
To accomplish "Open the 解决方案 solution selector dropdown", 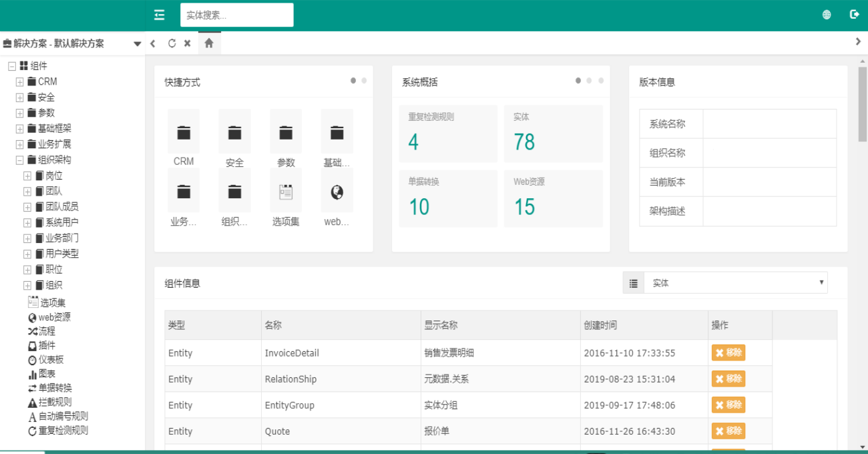I will point(72,43).
